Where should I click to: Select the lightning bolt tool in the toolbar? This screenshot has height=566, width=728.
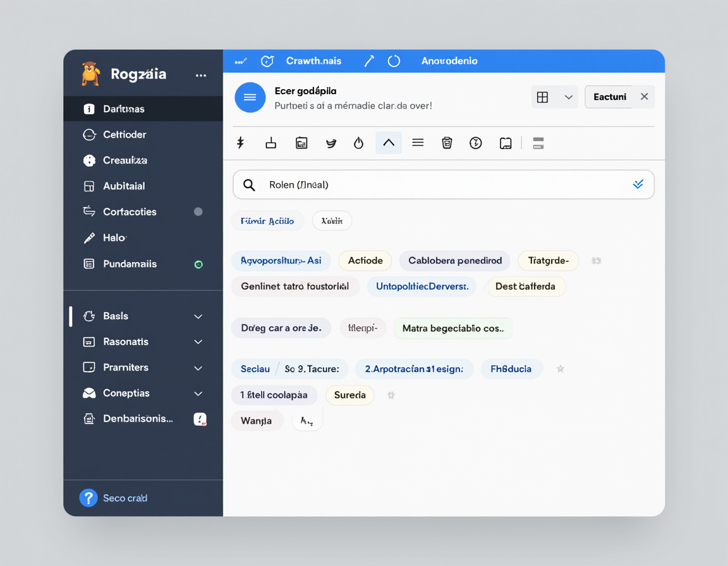click(x=241, y=143)
